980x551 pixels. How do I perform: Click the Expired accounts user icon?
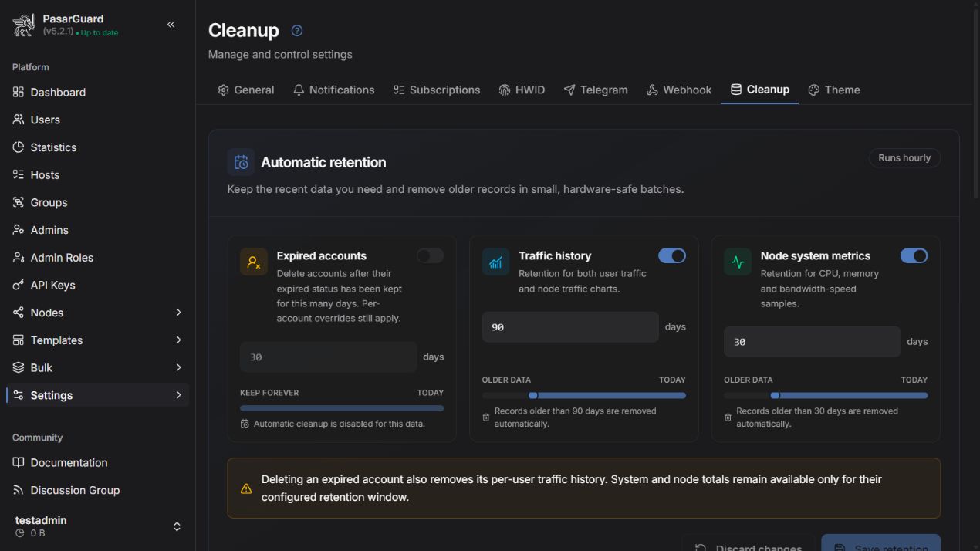(254, 262)
